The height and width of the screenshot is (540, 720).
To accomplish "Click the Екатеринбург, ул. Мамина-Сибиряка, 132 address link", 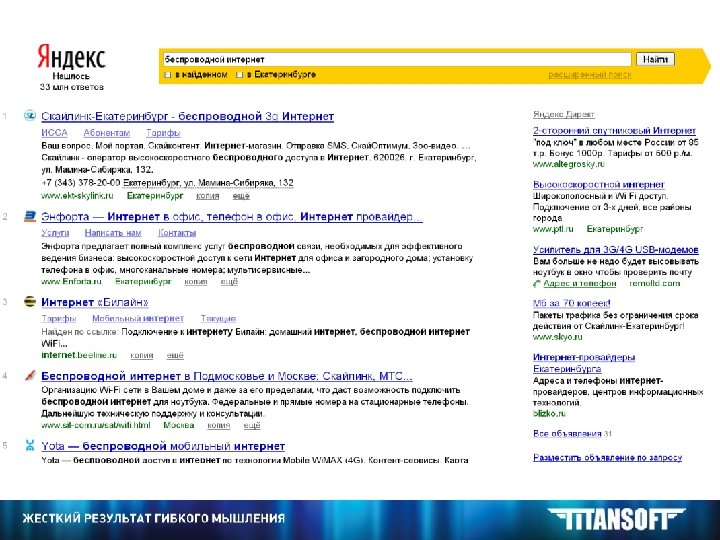I will [x=208, y=183].
